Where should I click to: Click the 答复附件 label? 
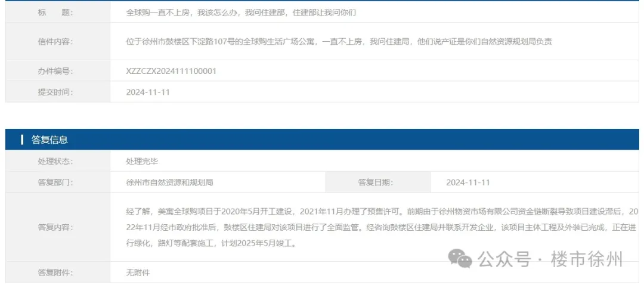pos(55,272)
